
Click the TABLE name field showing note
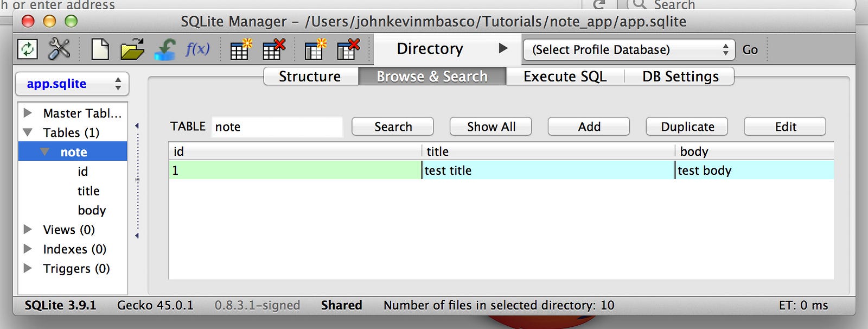(277, 127)
